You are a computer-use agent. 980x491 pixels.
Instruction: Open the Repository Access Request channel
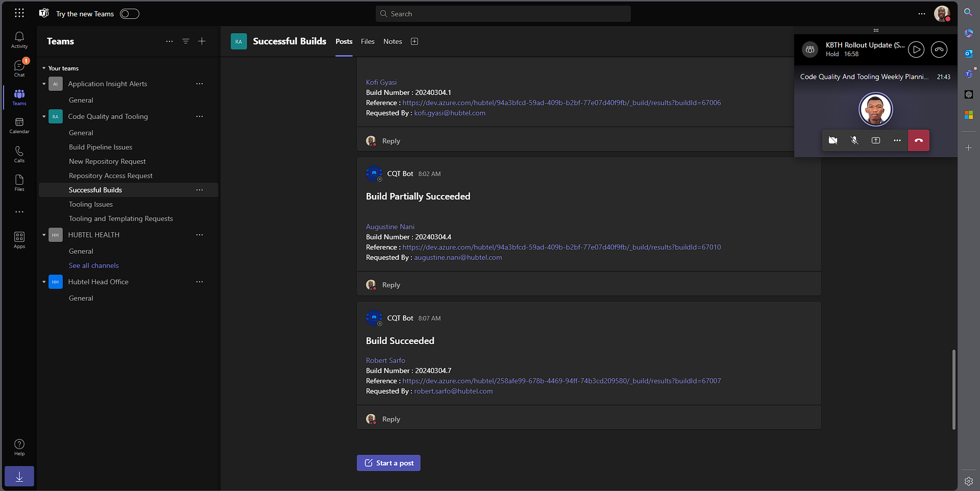tap(111, 176)
